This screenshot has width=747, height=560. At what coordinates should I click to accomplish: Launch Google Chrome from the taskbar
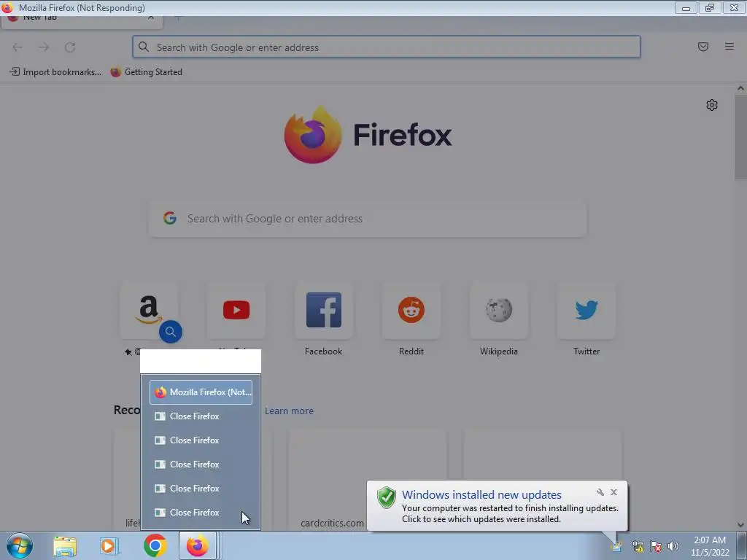pos(155,545)
